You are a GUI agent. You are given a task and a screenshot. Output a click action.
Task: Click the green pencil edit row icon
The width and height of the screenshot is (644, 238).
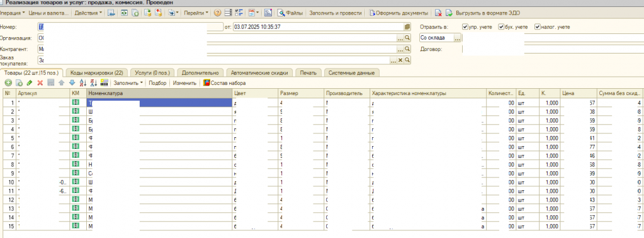[29, 83]
